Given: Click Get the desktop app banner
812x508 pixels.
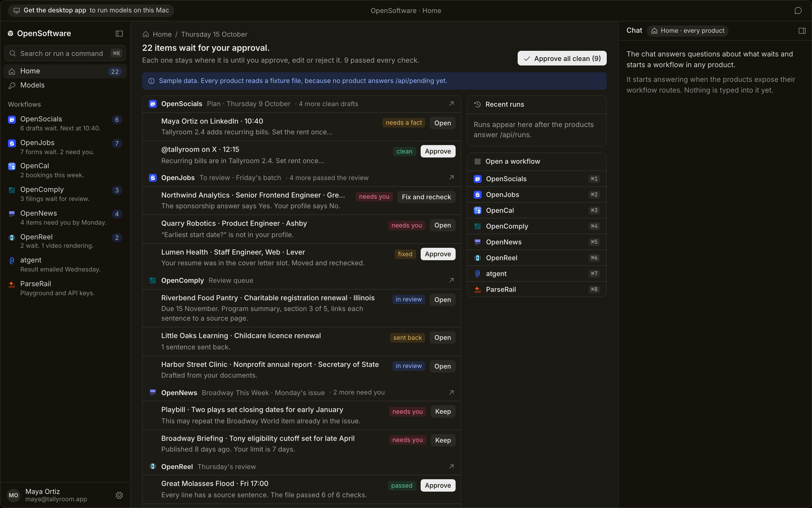Looking at the screenshot, I should coord(91,10).
